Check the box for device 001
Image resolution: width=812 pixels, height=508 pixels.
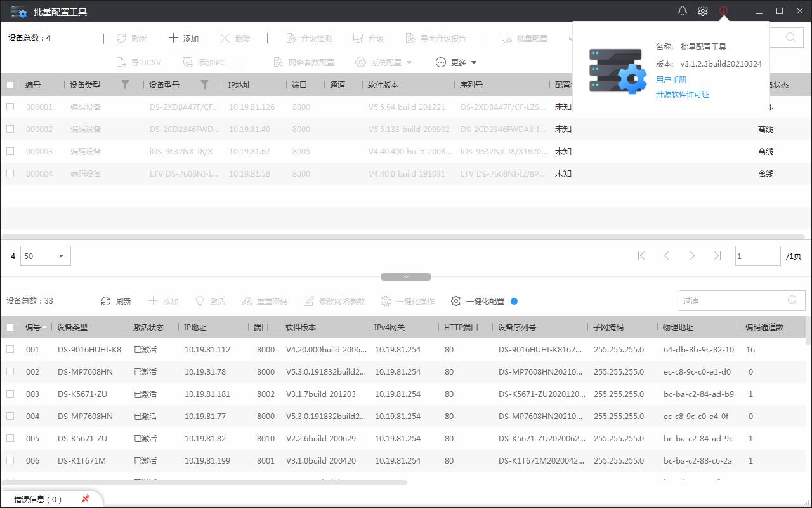pos(10,349)
